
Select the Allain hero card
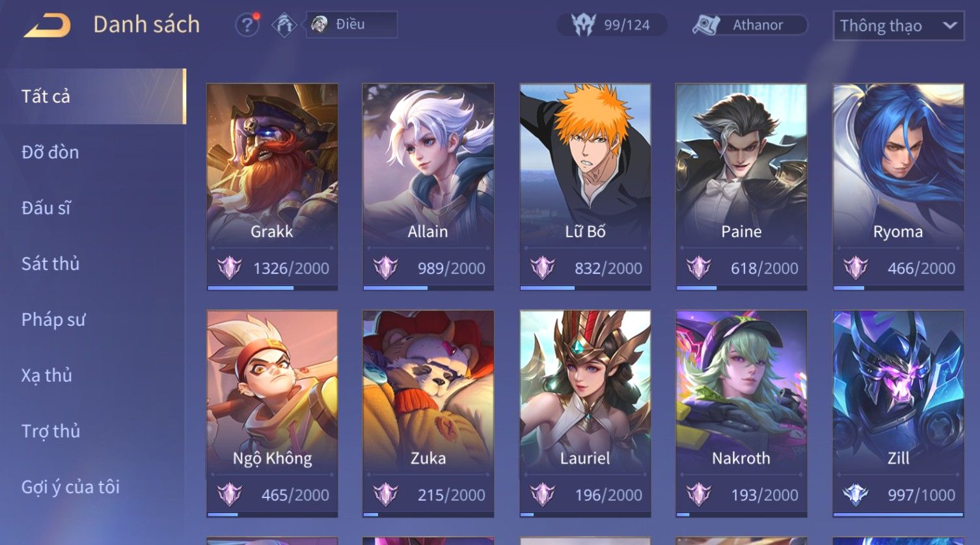tap(428, 187)
